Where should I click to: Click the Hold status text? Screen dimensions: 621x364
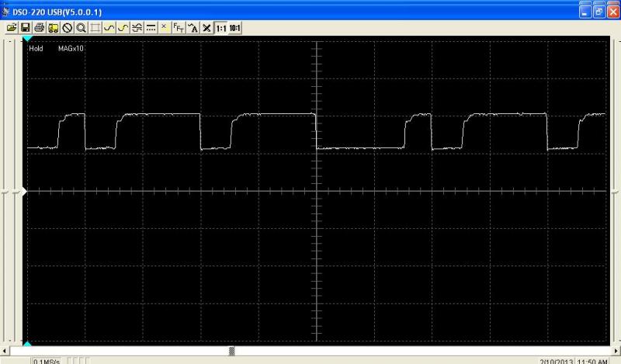point(36,48)
